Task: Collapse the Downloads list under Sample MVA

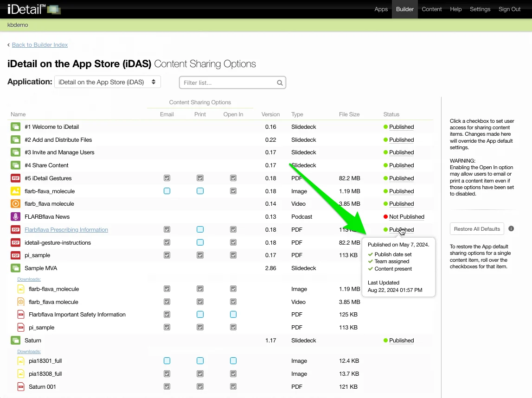Action: [x=29, y=279]
